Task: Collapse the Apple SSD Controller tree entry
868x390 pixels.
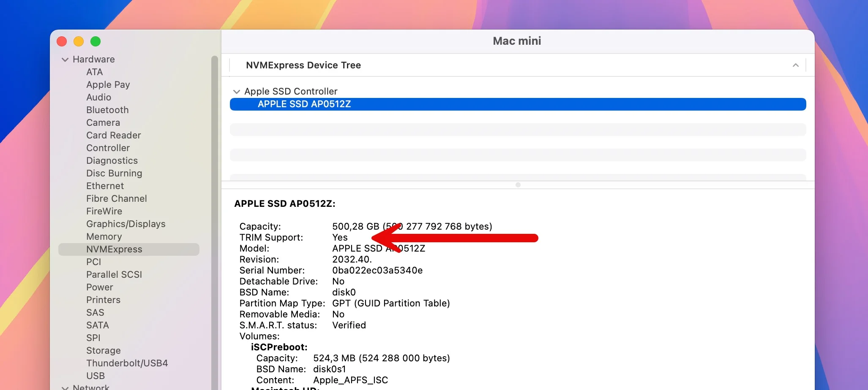Action: 237,91
